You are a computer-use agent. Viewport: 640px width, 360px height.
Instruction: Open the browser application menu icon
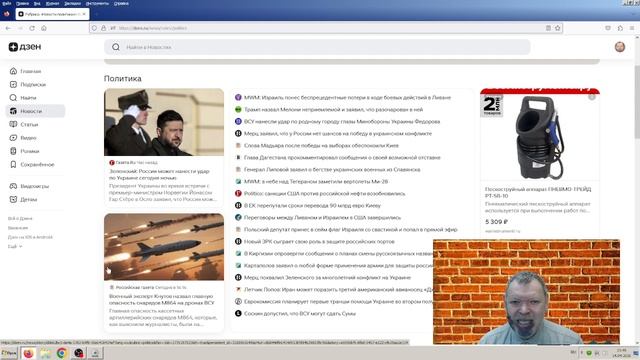(x=632, y=28)
